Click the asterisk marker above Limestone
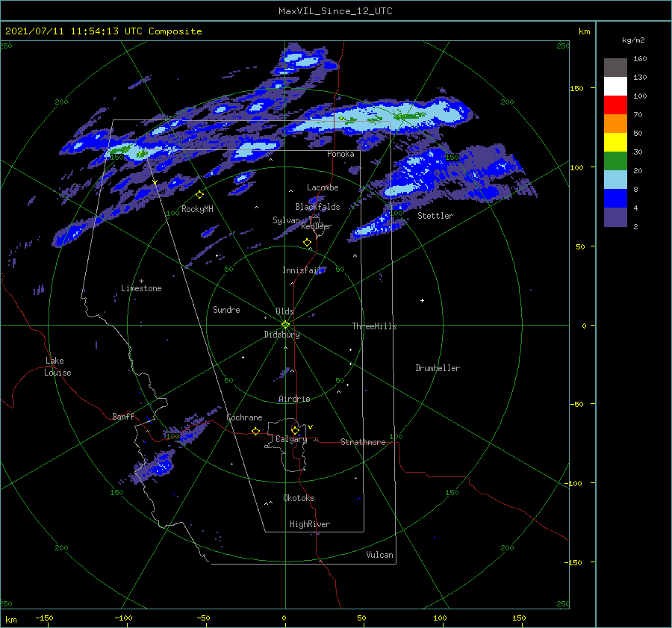This screenshot has width=672, height=628. [x=141, y=282]
